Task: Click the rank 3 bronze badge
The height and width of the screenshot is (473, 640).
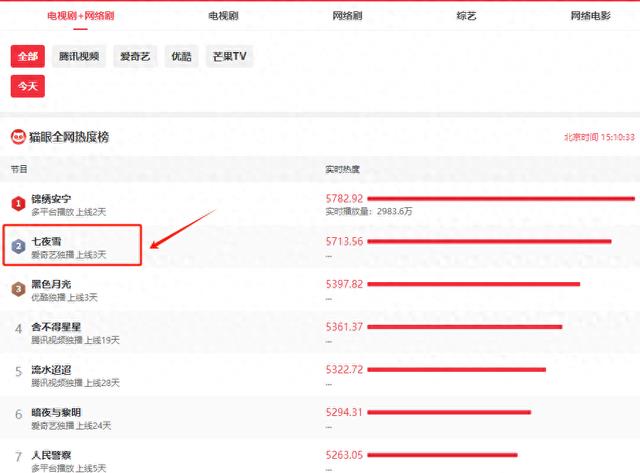Action: pyautogui.click(x=18, y=289)
